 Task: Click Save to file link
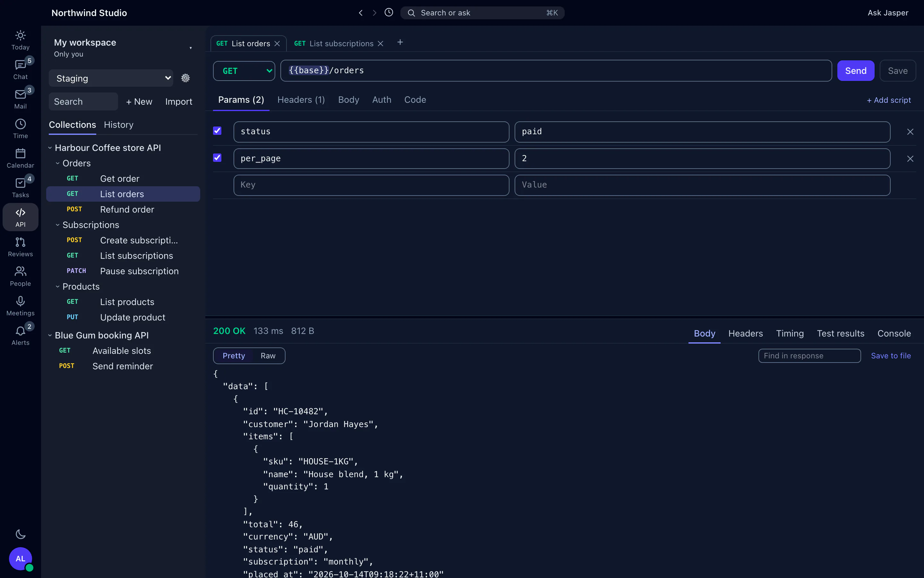point(891,355)
